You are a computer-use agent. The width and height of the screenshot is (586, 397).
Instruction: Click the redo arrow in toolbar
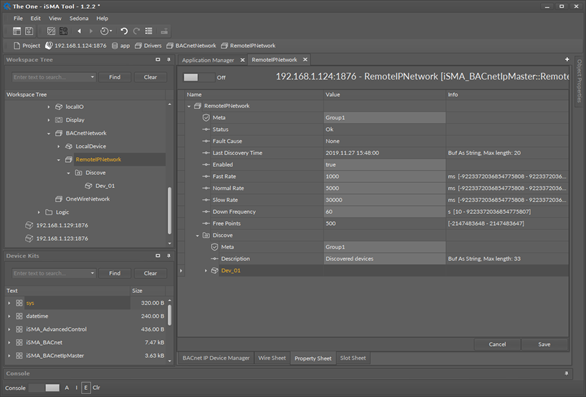pyautogui.click(x=136, y=31)
